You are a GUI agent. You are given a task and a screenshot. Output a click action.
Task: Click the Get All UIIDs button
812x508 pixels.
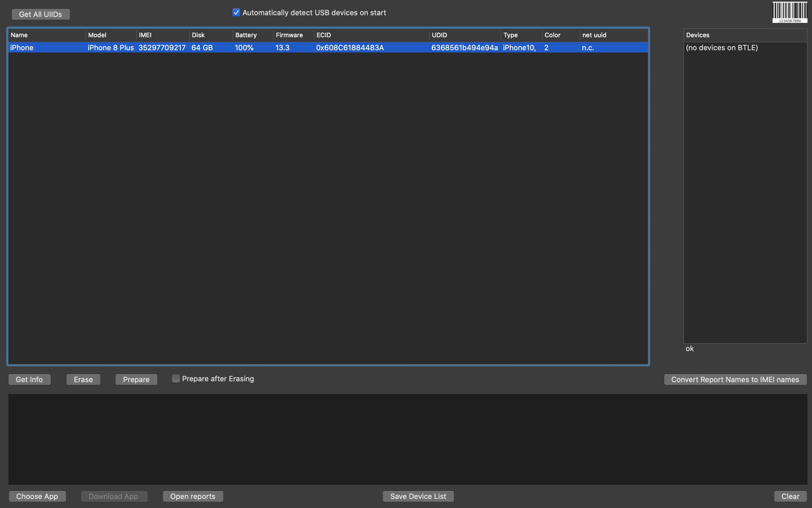[41, 14]
